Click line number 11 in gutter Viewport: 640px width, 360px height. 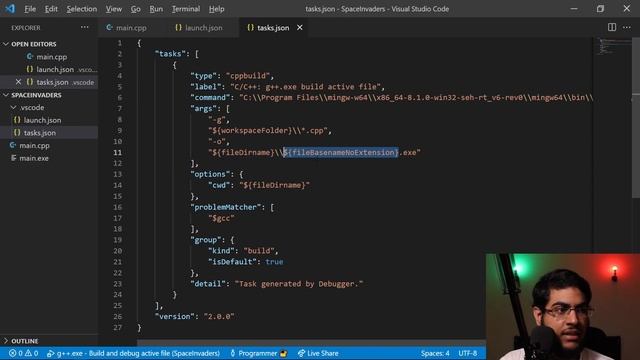pyautogui.click(x=118, y=152)
